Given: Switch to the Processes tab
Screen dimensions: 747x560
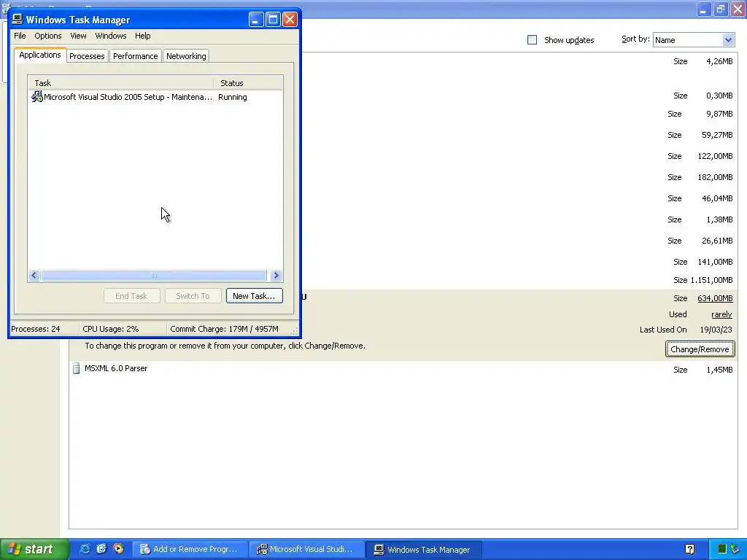Looking at the screenshot, I should coord(87,55).
